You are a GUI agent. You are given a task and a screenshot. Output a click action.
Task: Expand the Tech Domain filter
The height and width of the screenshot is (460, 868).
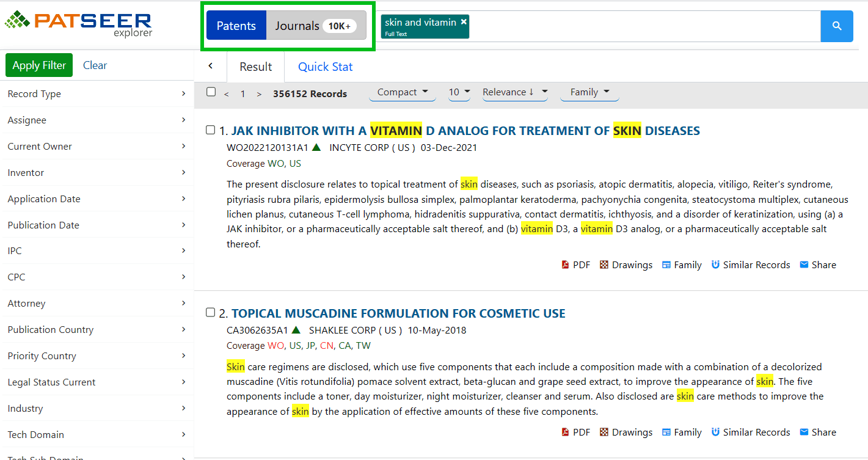pyautogui.click(x=97, y=435)
